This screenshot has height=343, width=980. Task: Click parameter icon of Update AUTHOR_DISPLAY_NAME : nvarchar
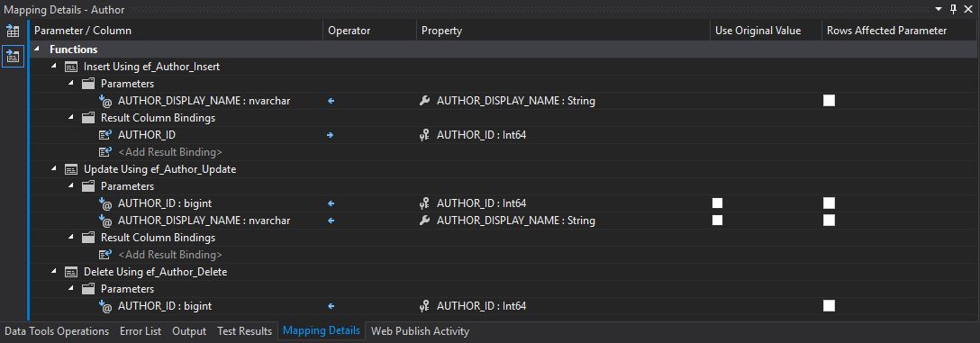105,221
